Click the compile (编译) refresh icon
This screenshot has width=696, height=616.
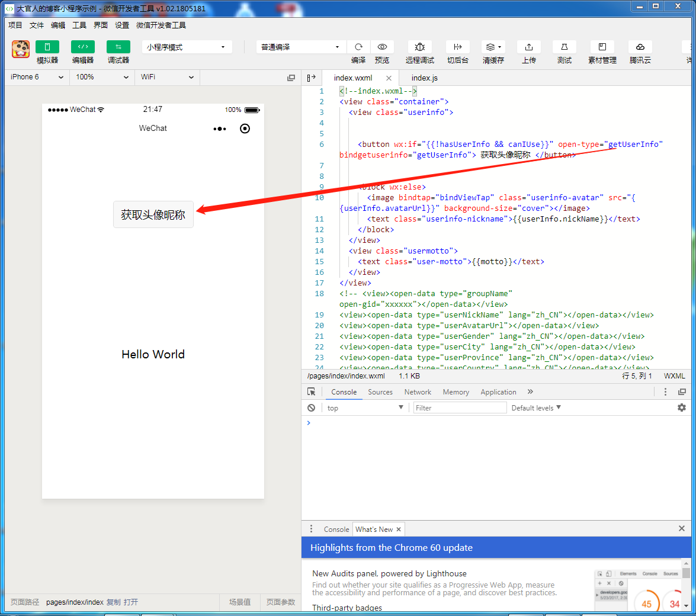[358, 47]
